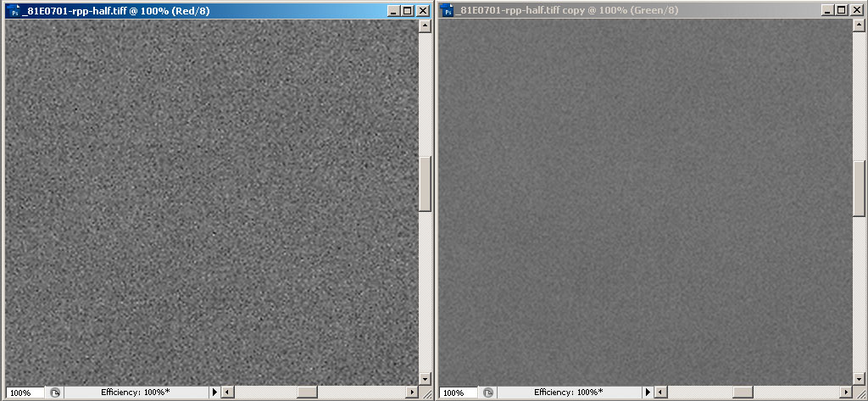
Task: Click the Green channel noise image canvas
Action: (645, 202)
